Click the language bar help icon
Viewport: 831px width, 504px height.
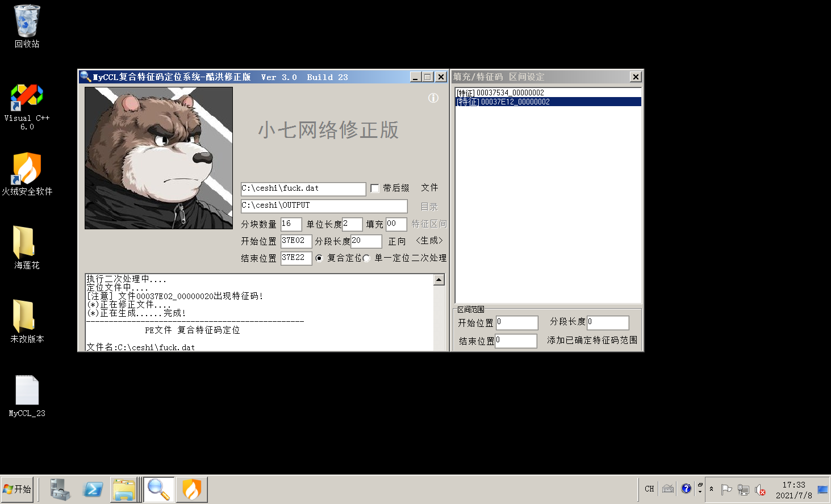tap(686, 489)
